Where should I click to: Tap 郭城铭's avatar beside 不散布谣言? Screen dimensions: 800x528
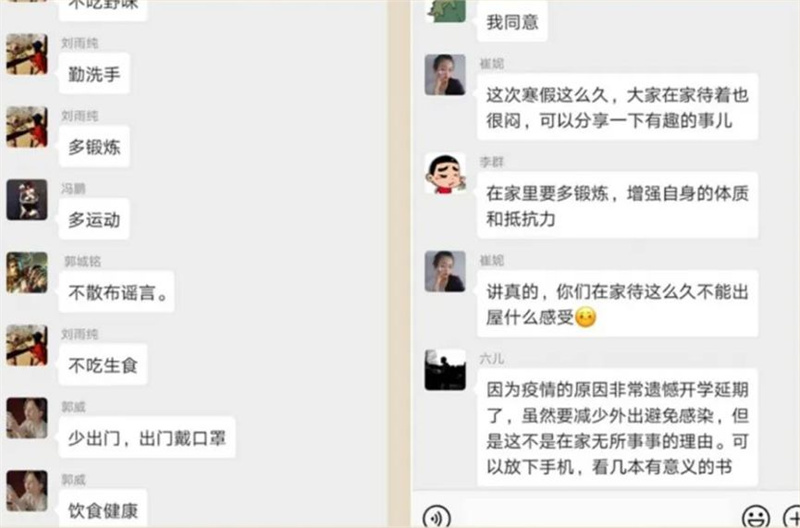pyautogui.click(x=27, y=272)
